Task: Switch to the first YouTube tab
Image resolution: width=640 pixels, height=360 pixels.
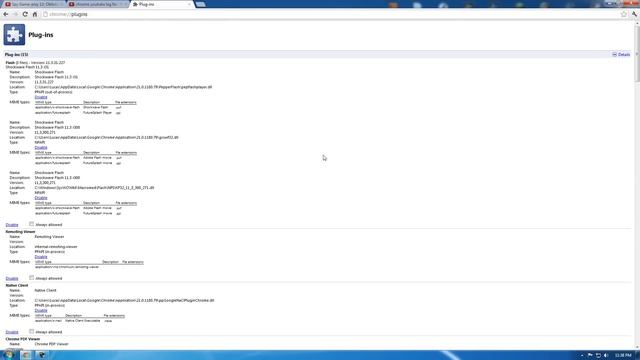Action: (x=34, y=4)
